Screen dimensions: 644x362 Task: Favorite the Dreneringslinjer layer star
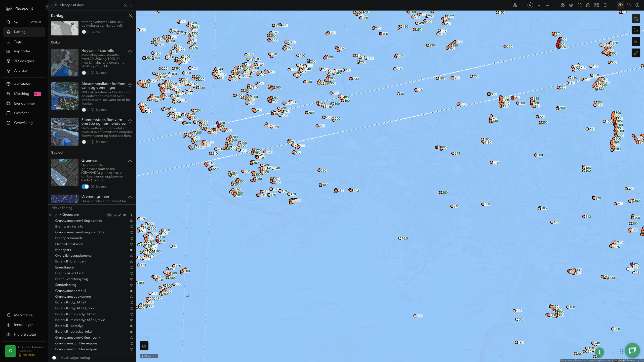130,198
